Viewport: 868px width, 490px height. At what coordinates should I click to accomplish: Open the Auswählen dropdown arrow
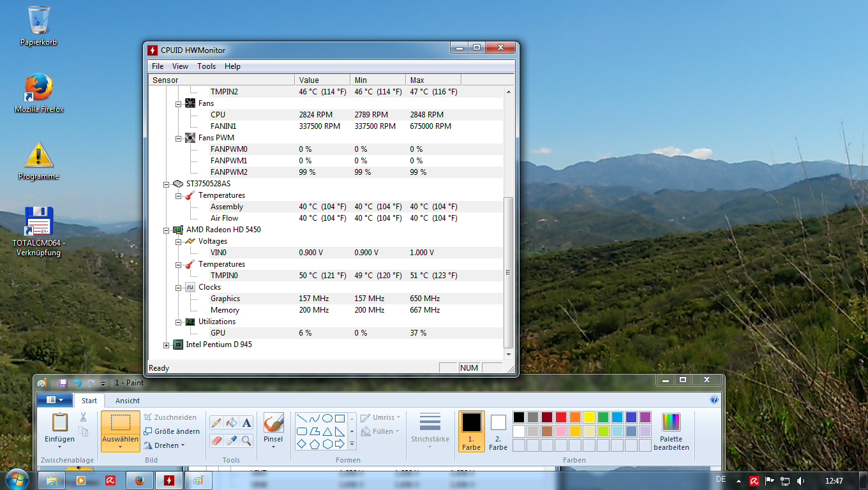pyautogui.click(x=120, y=447)
